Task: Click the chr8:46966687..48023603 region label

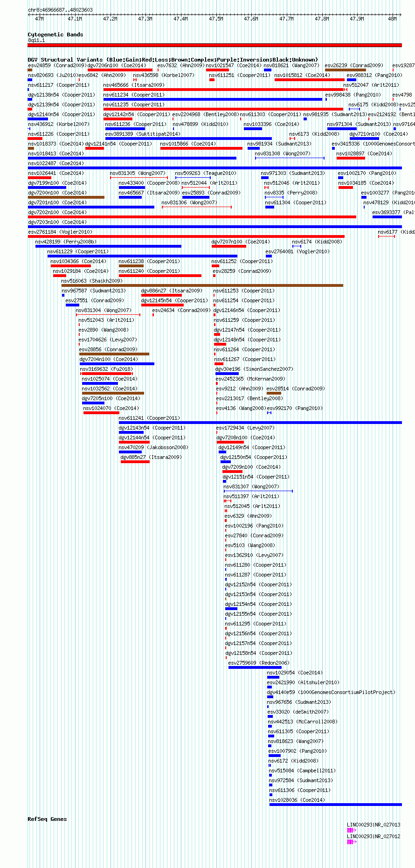Action: pyautogui.click(x=60, y=10)
